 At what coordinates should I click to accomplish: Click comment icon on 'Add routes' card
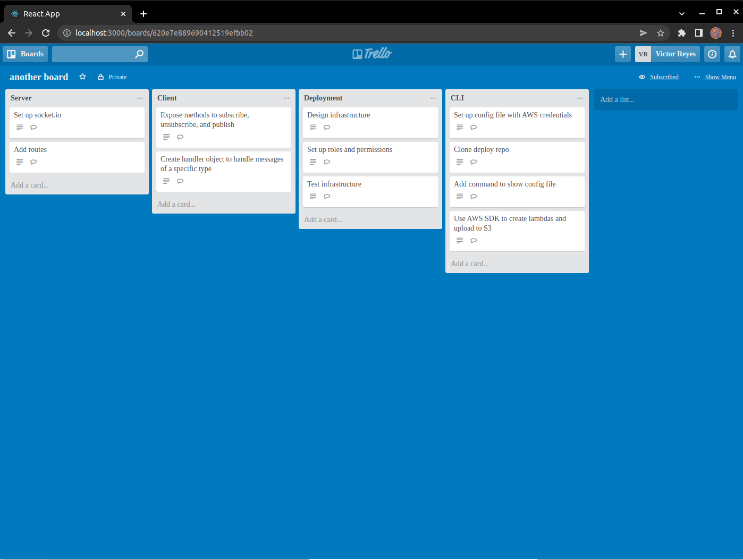(33, 162)
